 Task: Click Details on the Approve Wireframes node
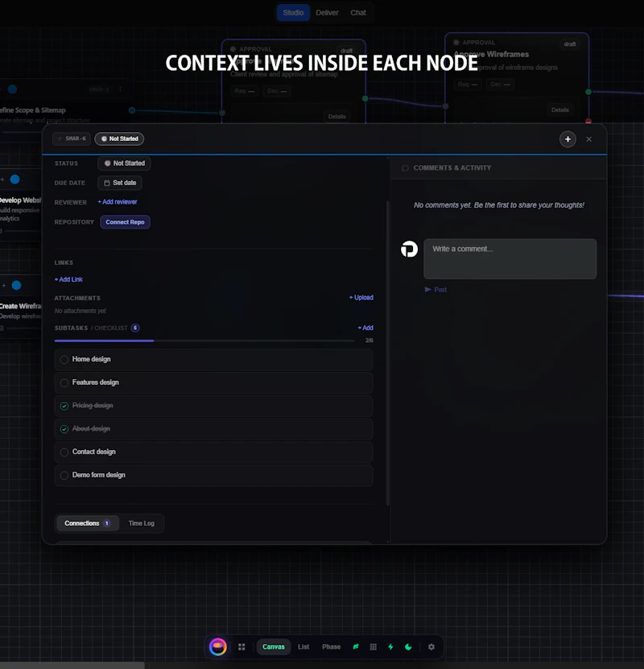(560, 110)
